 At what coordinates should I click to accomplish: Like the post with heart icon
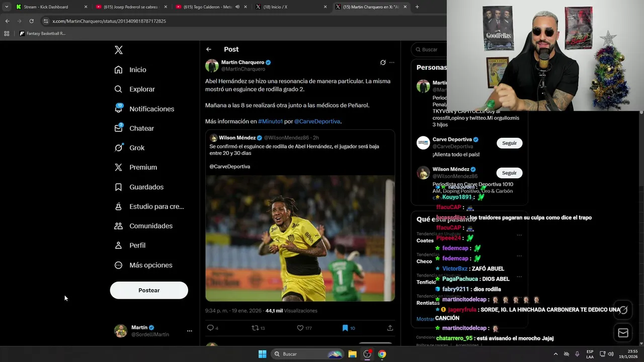click(x=300, y=328)
